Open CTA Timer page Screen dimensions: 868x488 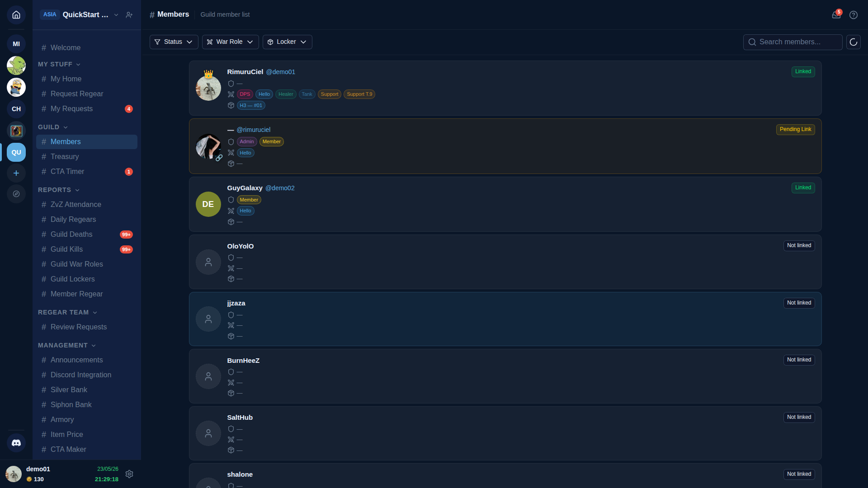point(87,172)
